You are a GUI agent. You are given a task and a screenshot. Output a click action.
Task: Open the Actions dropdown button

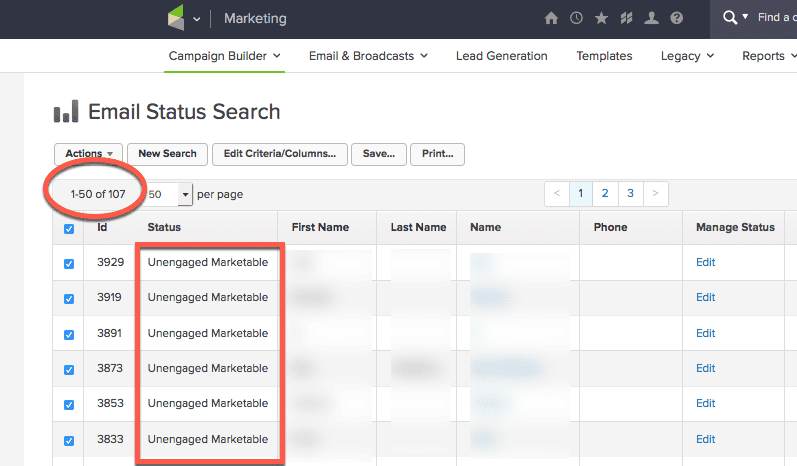click(x=88, y=154)
